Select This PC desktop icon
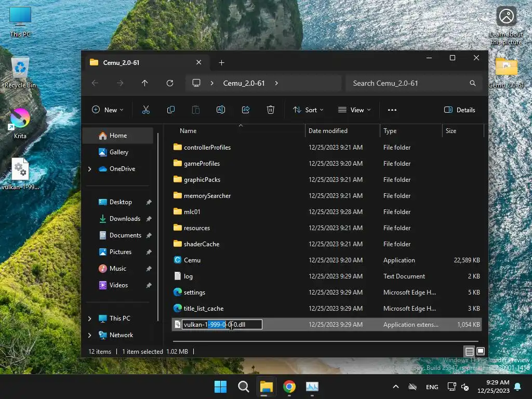 20,22
